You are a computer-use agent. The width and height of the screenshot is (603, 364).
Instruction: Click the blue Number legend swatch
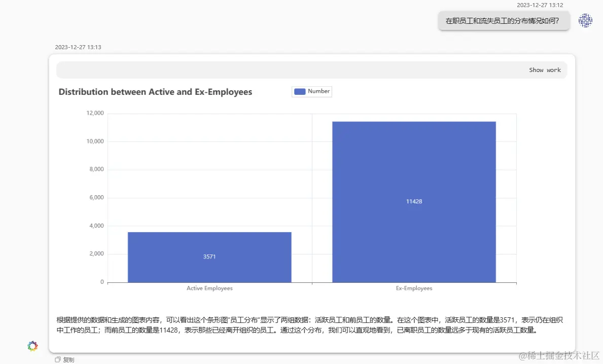pos(300,91)
